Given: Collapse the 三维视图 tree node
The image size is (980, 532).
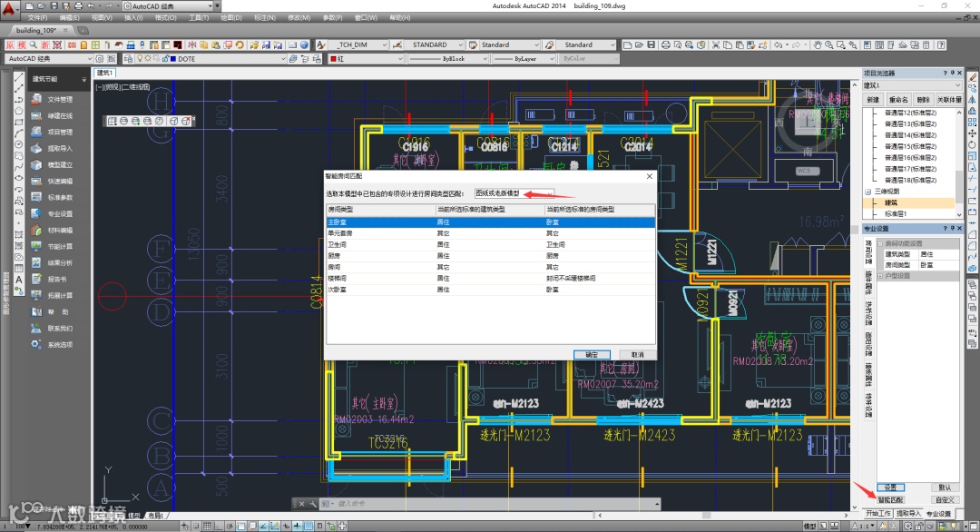Looking at the screenshot, I should pyautogui.click(x=867, y=192).
